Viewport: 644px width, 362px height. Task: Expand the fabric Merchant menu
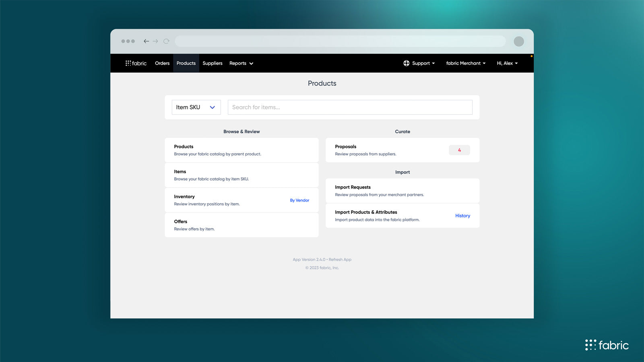(x=466, y=63)
